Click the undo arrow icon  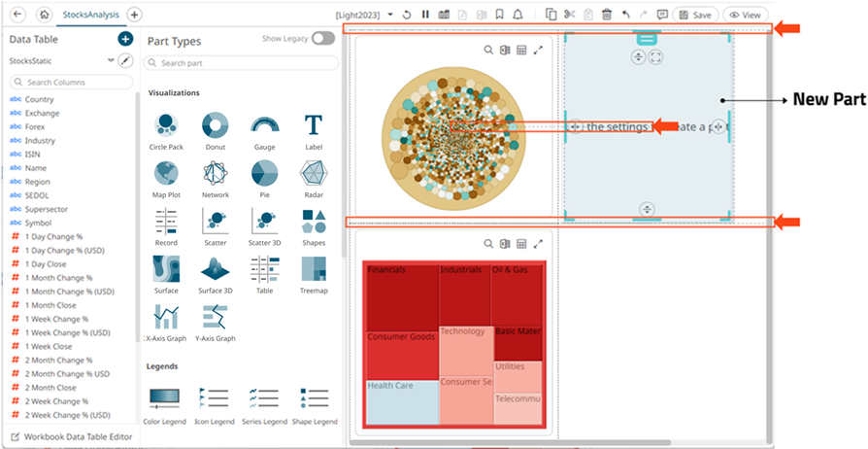click(625, 15)
